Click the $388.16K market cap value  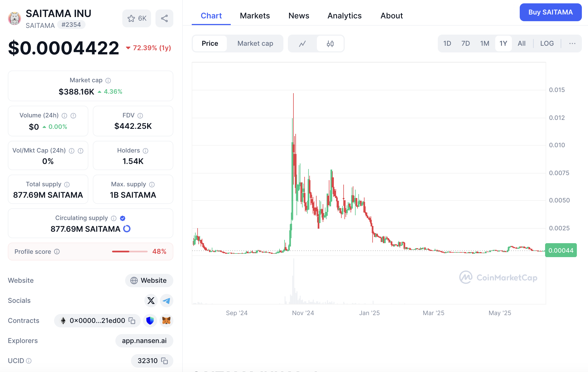click(x=76, y=92)
